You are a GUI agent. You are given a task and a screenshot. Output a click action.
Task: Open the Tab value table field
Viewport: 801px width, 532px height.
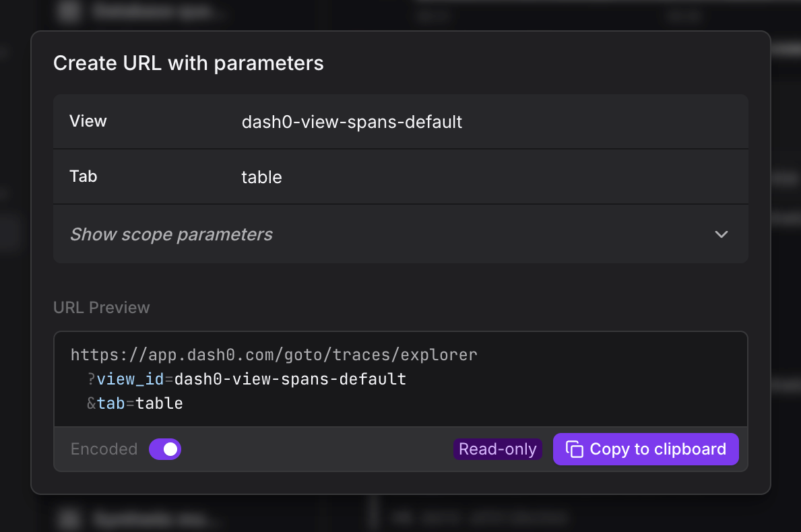coord(261,177)
